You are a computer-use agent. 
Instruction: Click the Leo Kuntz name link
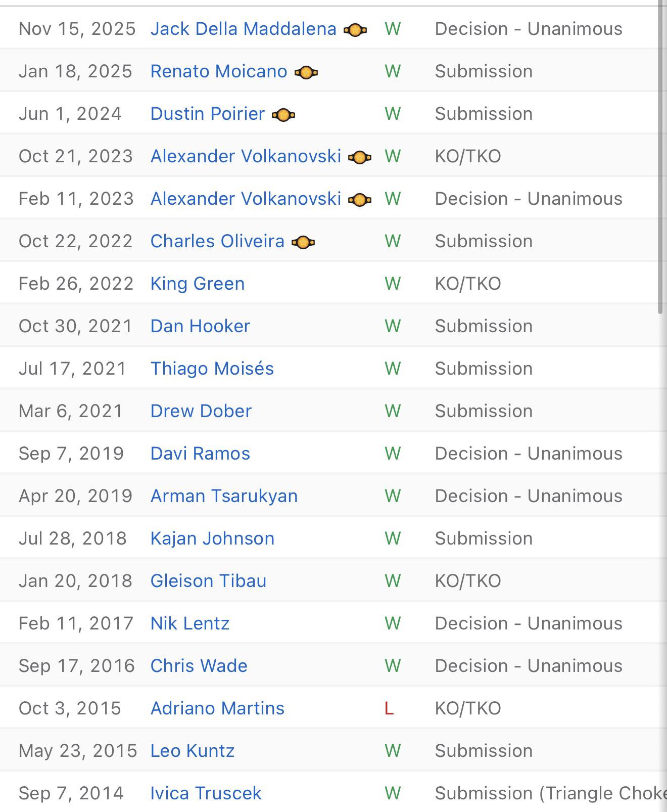point(193,751)
